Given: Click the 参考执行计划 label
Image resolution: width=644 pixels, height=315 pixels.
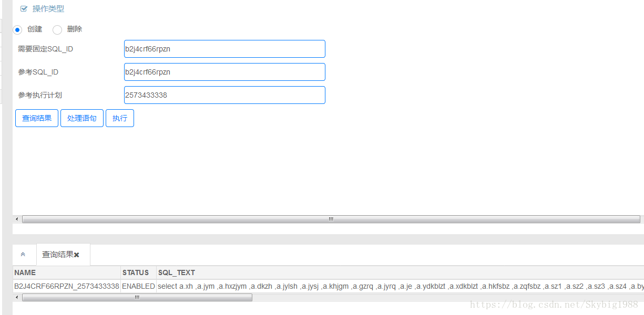Looking at the screenshot, I should (40, 95).
